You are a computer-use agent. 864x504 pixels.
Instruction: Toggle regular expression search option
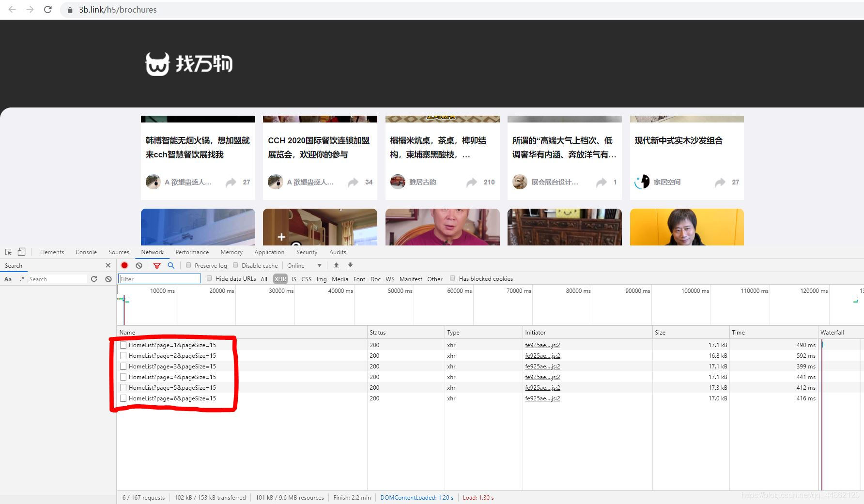pyautogui.click(x=22, y=279)
